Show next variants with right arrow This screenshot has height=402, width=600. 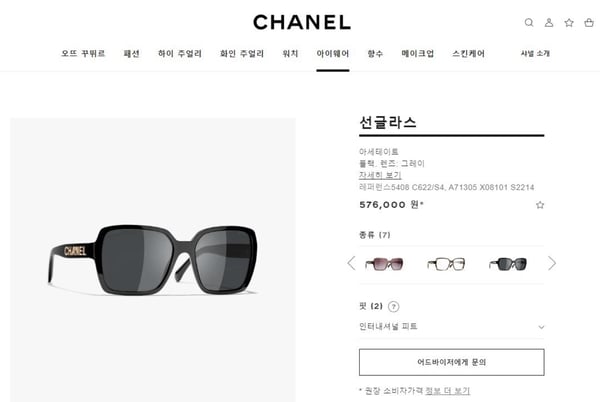coord(552,263)
